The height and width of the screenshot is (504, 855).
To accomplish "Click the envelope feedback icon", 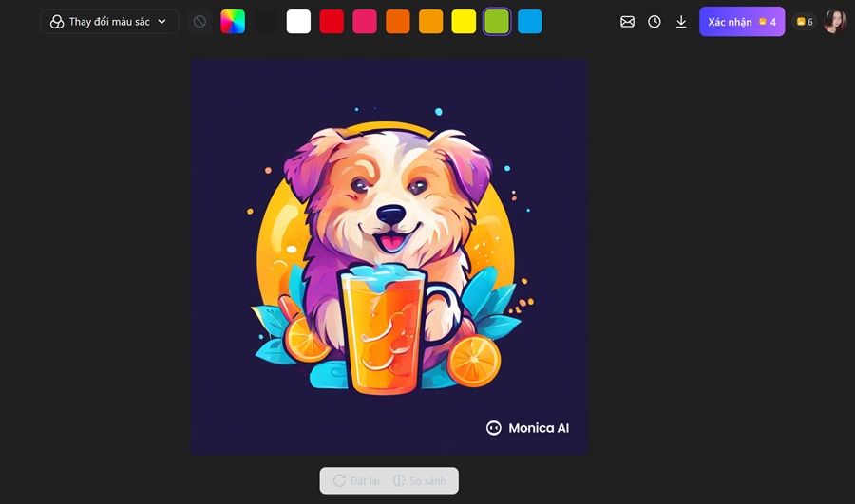I will click(627, 22).
